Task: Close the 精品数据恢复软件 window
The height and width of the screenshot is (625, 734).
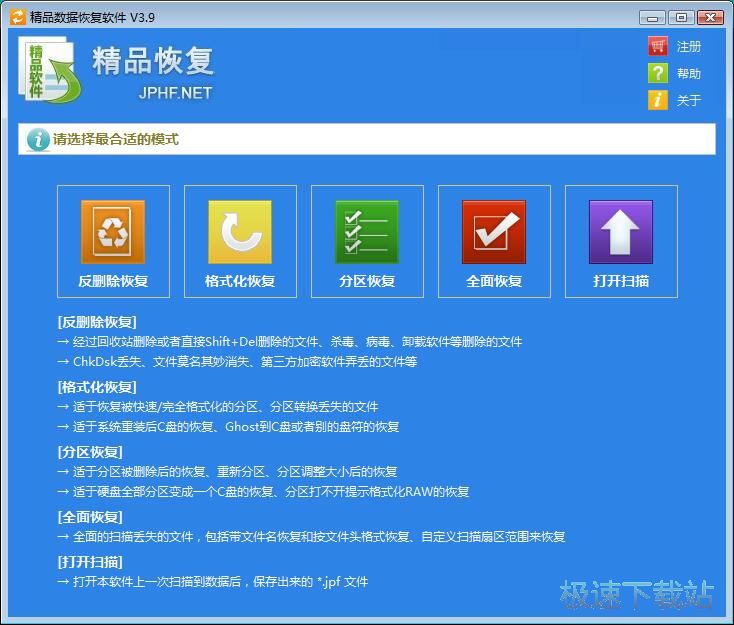Action: [x=710, y=18]
